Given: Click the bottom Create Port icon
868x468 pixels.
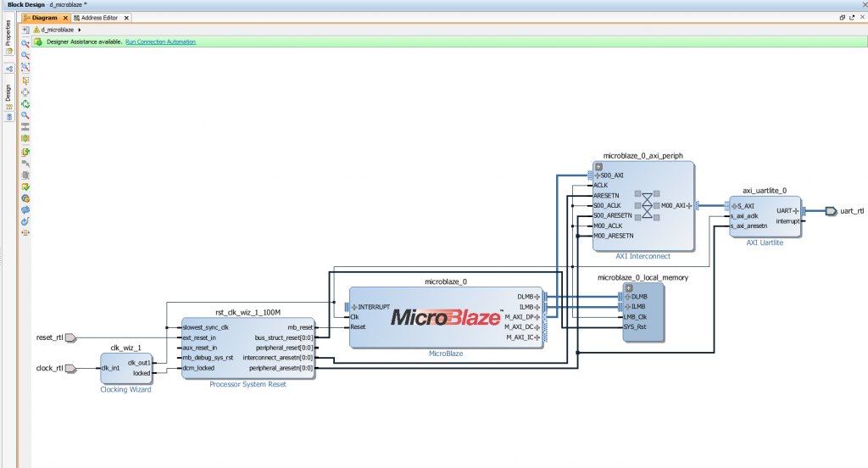Looking at the screenshot, I should (x=25, y=232).
